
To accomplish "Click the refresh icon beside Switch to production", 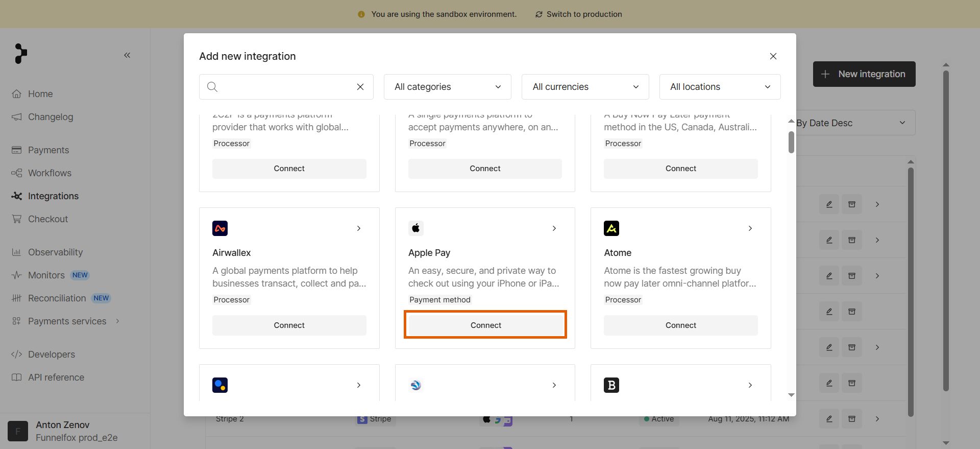I will (539, 14).
